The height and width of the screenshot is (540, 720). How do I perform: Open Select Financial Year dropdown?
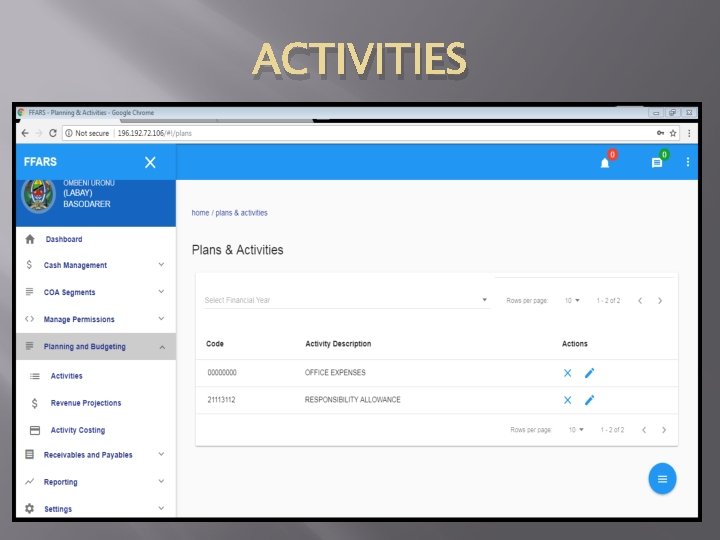[346, 300]
